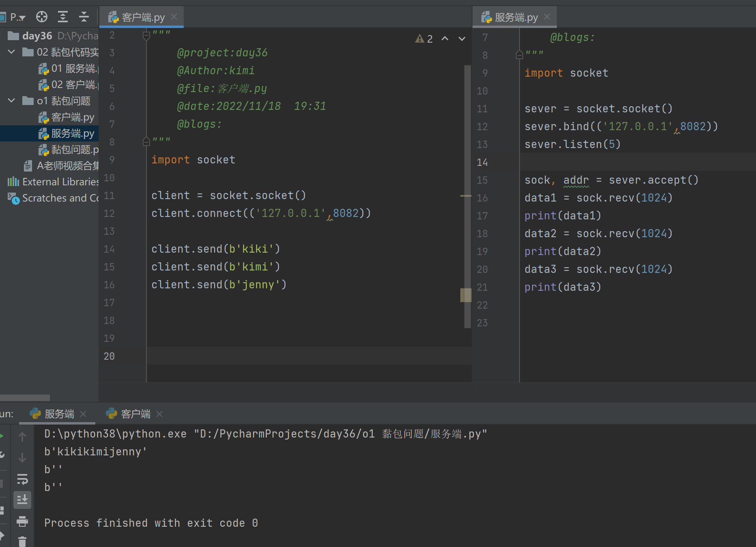
Task: Open the A老师视频合集 file in tree
Action: point(61,166)
